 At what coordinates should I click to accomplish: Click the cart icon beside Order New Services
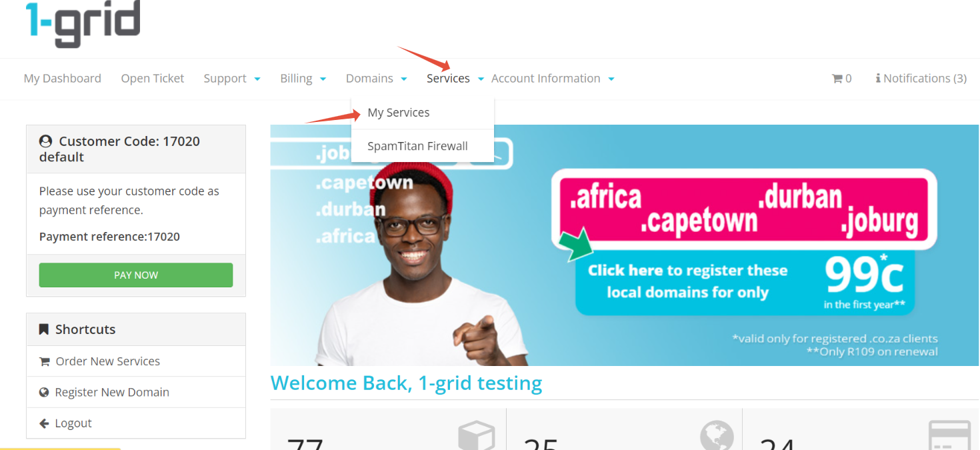pyautogui.click(x=45, y=361)
